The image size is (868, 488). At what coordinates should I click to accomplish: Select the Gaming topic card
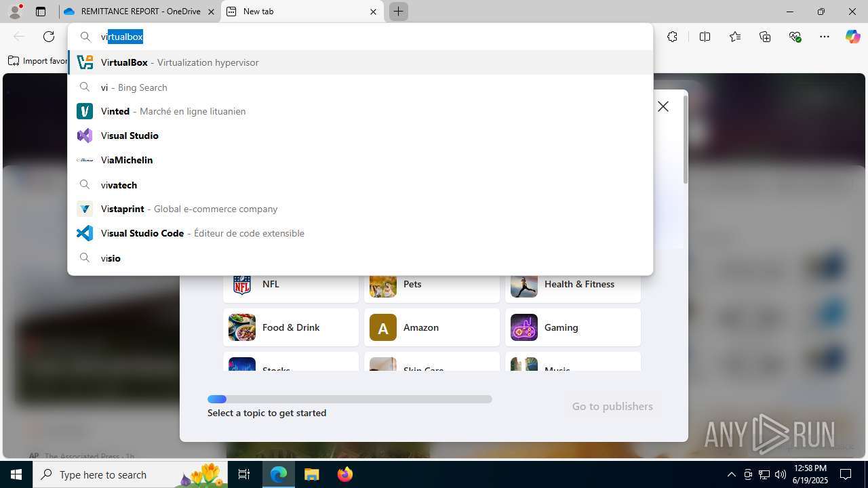573,327
